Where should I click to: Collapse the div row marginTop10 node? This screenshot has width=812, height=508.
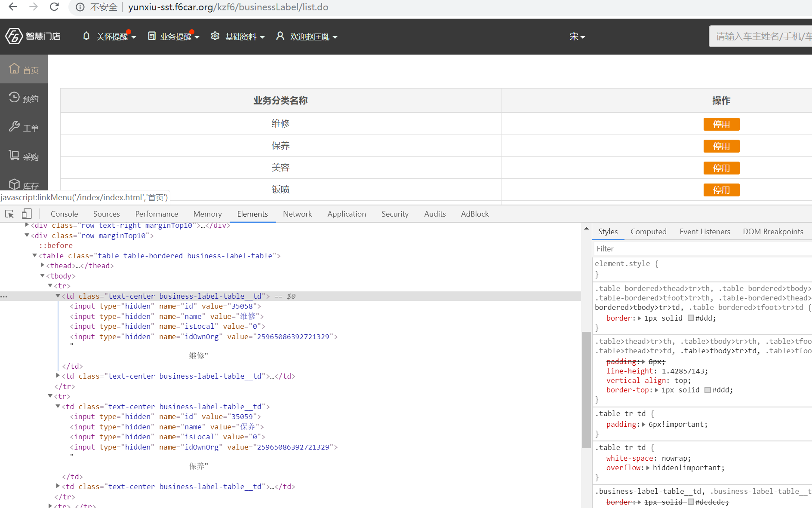point(27,235)
